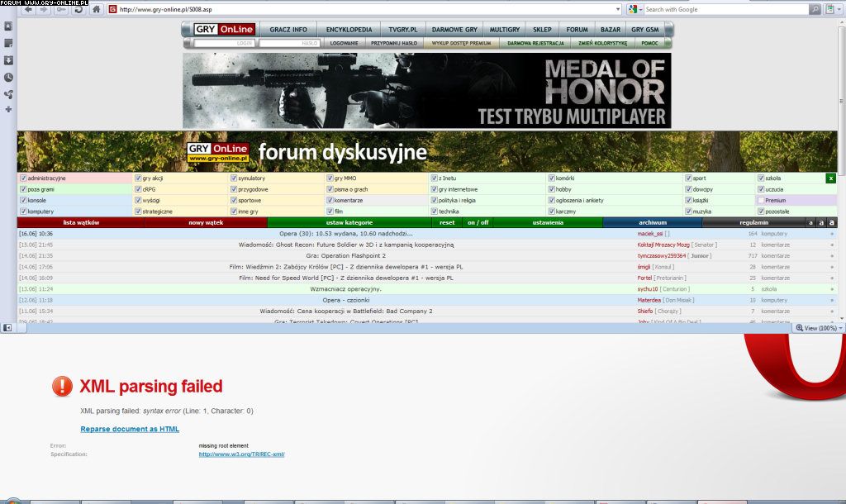Open GRACZ INFO in the site menu

tap(288, 30)
